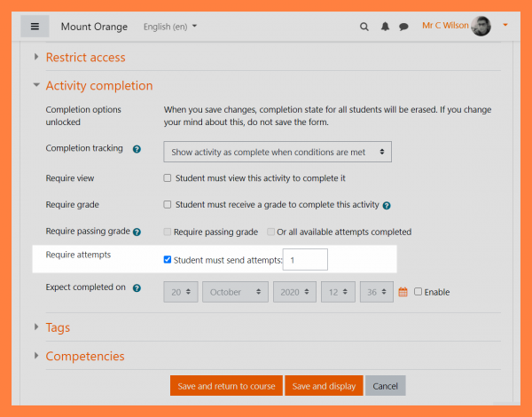Open the English (en) language menu

(x=170, y=27)
